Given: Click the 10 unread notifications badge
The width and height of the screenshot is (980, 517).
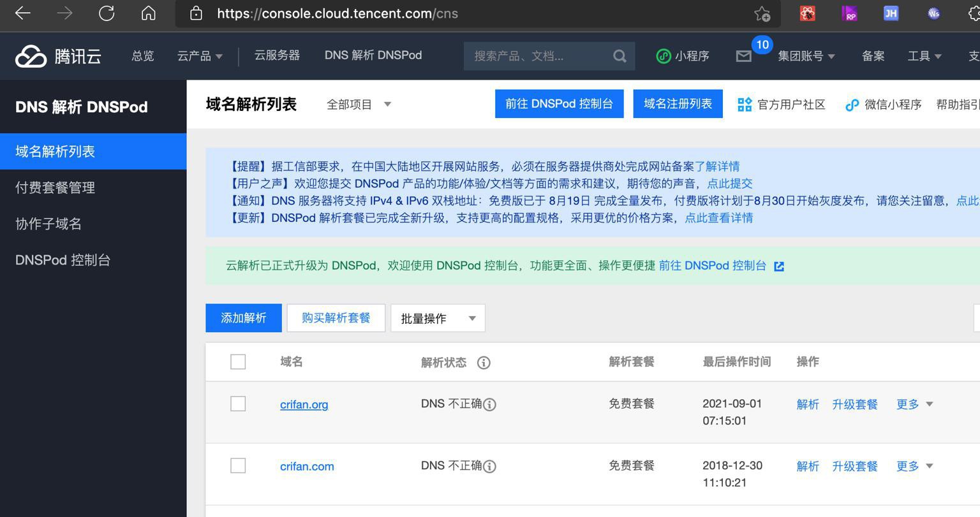Looking at the screenshot, I should pyautogui.click(x=762, y=45).
